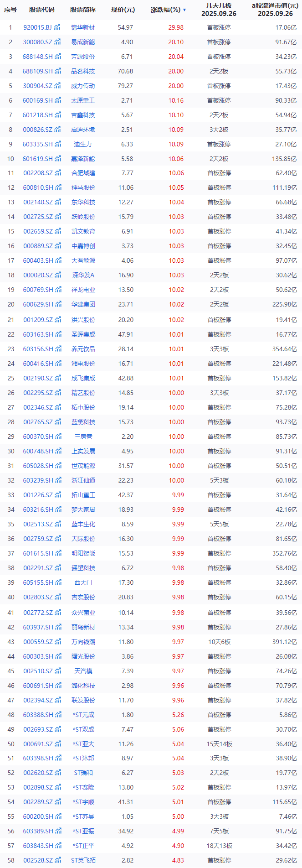Open stock name link 养元饮品

click(83, 349)
